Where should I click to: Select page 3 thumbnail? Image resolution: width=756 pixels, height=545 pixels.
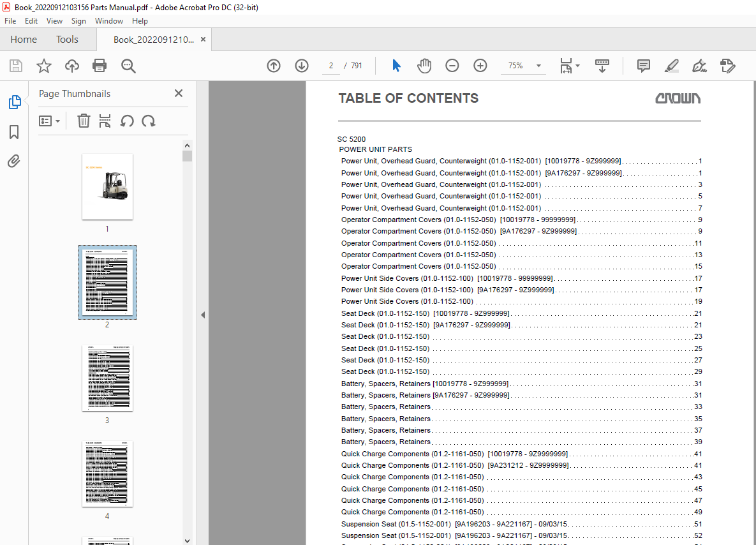click(x=107, y=378)
